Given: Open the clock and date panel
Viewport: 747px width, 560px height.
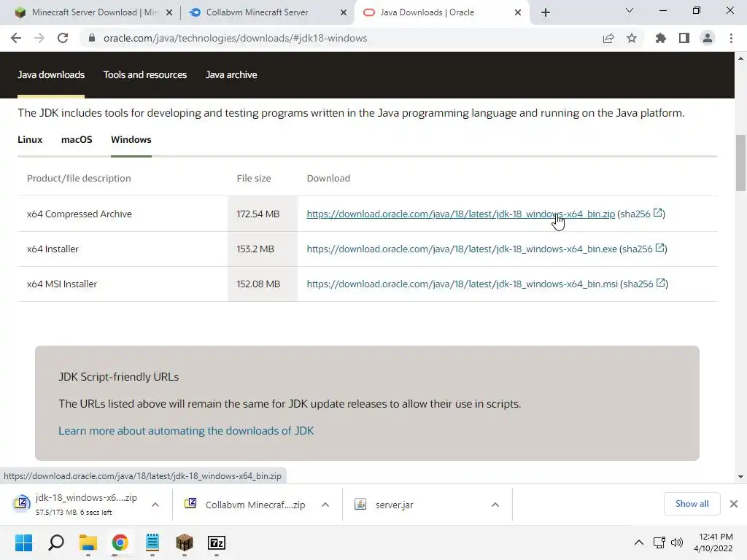Looking at the screenshot, I should click(x=713, y=542).
